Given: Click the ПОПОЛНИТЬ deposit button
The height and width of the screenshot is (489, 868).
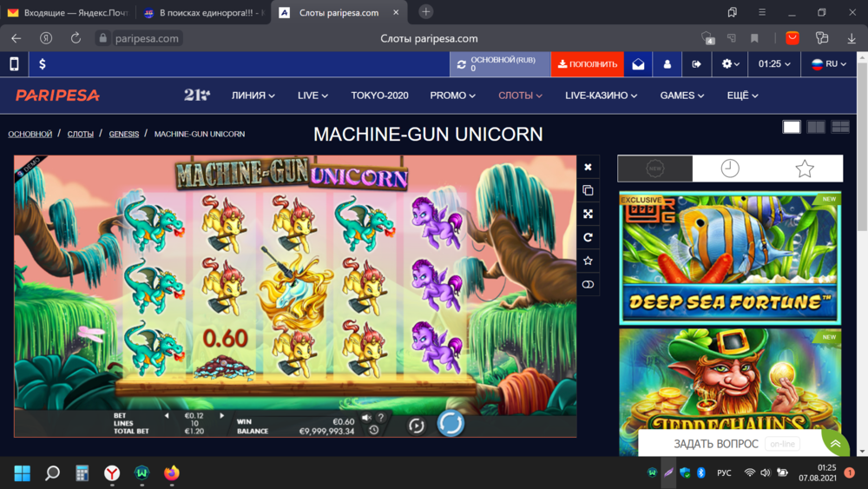Looking at the screenshot, I should coord(588,64).
